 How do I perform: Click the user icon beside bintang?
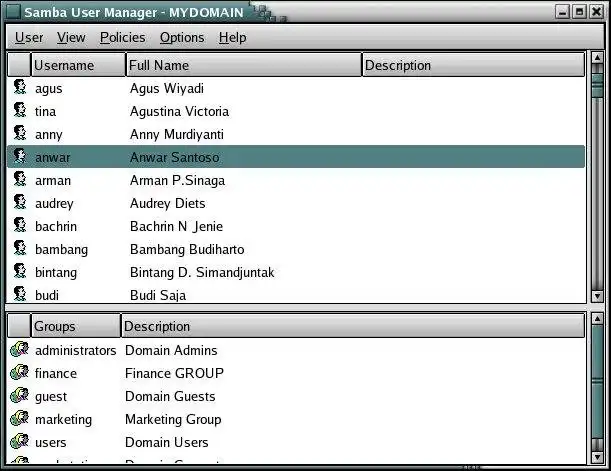click(x=20, y=271)
